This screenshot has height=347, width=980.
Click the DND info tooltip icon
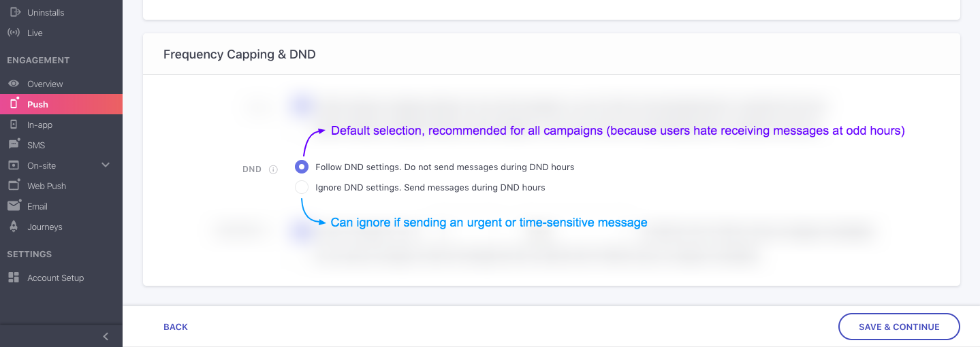click(273, 169)
